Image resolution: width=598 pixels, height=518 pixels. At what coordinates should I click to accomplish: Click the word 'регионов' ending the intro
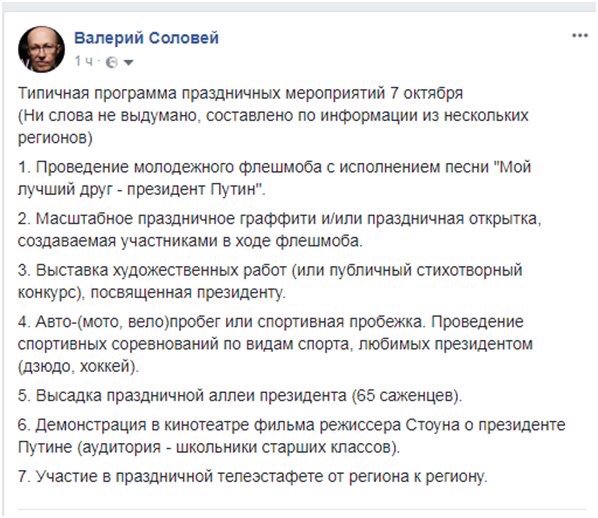tap(55, 138)
